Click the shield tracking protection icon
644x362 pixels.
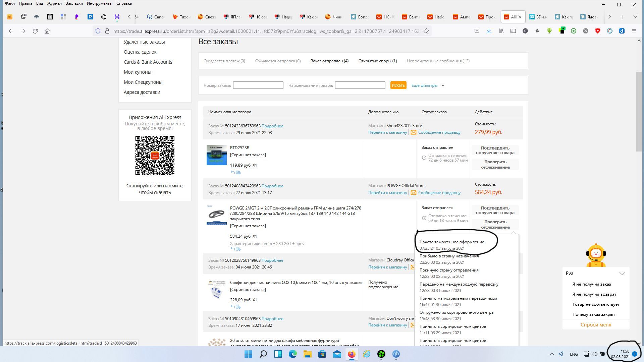(98, 31)
